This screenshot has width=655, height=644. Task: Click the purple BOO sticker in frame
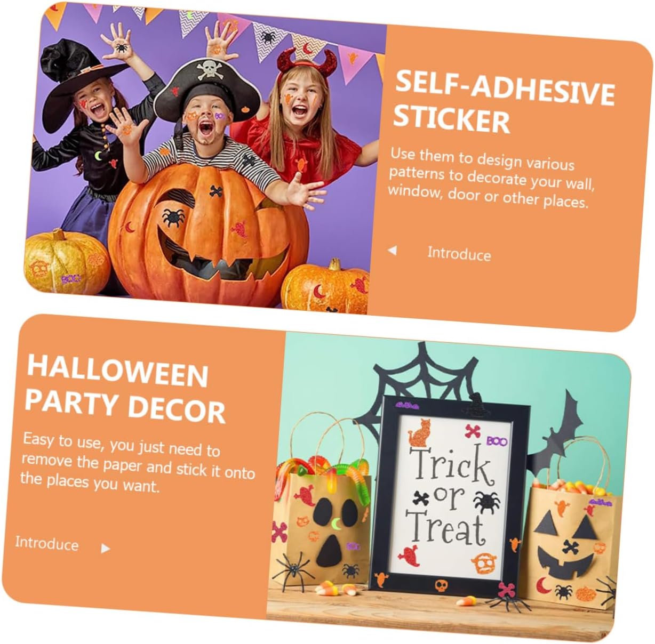[497, 441]
